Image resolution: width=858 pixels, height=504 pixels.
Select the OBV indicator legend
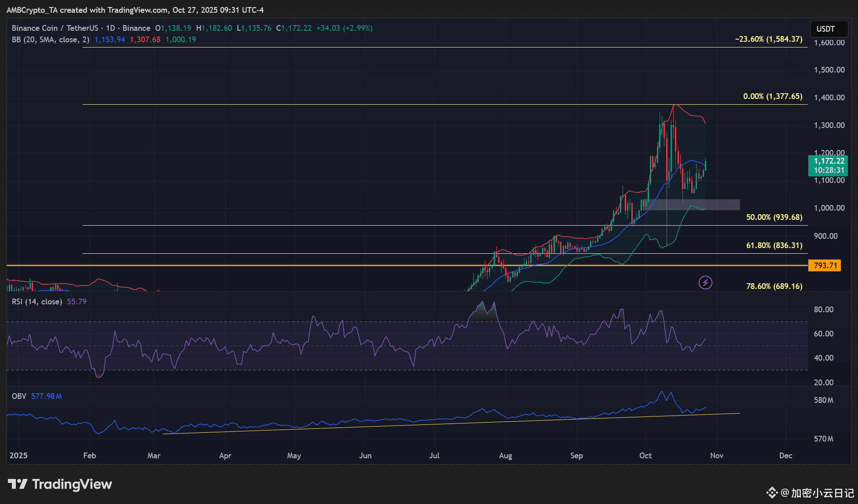click(19, 396)
